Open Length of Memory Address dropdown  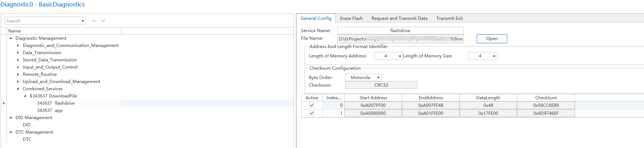(x=400, y=56)
